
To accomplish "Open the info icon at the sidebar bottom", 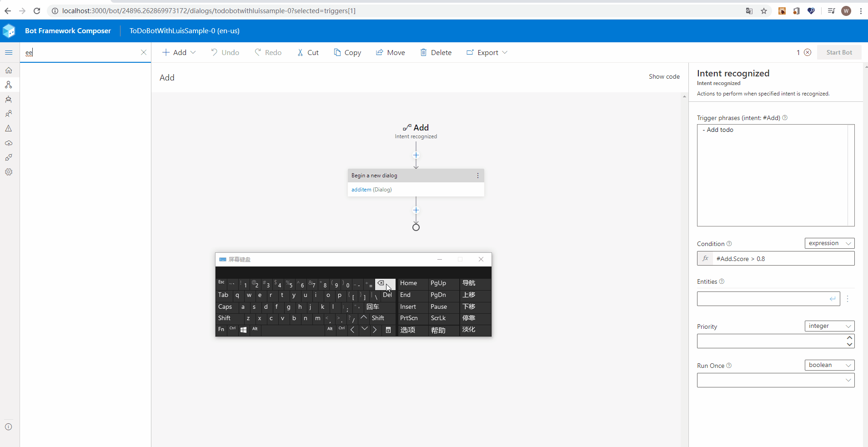I will (9, 427).
